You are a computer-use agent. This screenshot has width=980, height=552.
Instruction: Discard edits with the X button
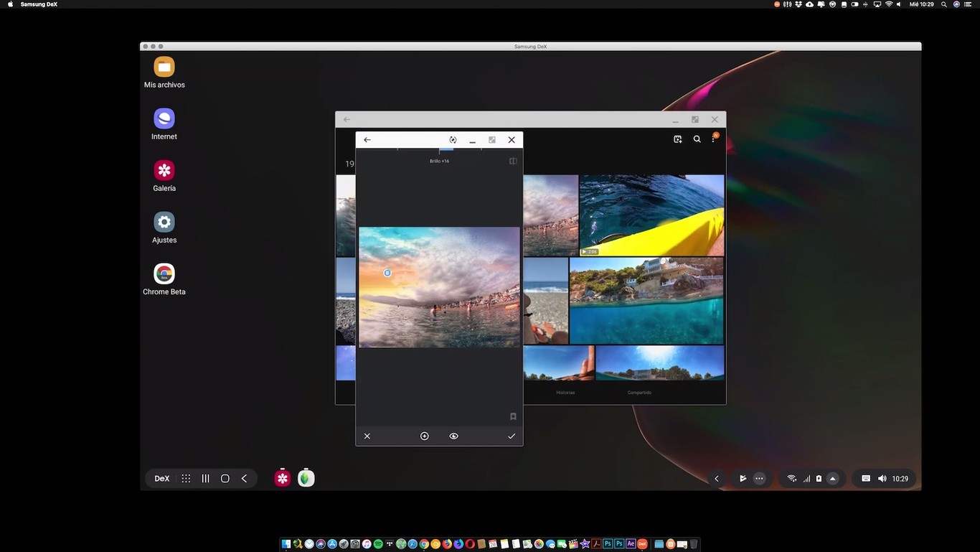coord(367,436)
